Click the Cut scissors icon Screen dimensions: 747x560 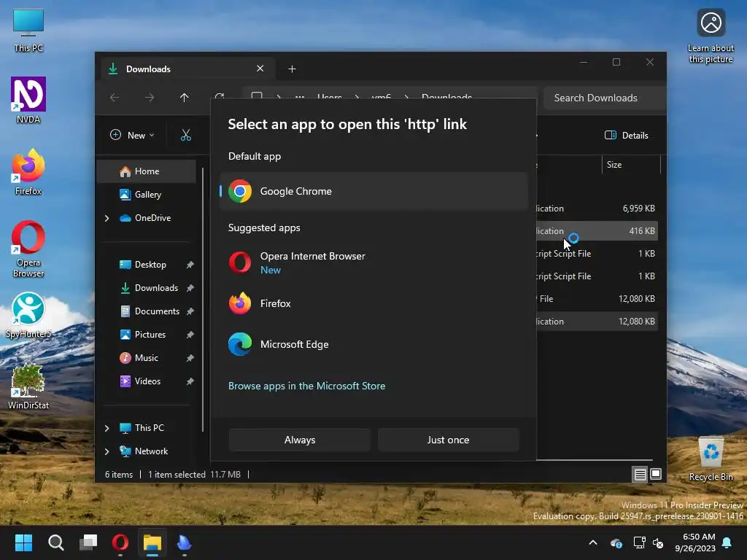pyautogui.click(x=186, y=135)
